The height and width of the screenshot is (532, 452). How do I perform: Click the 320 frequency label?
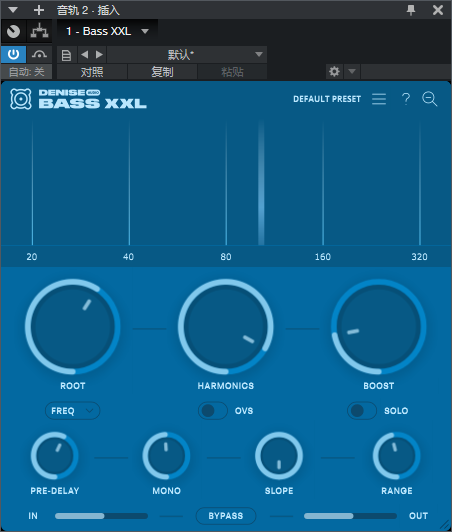[419, 257]
